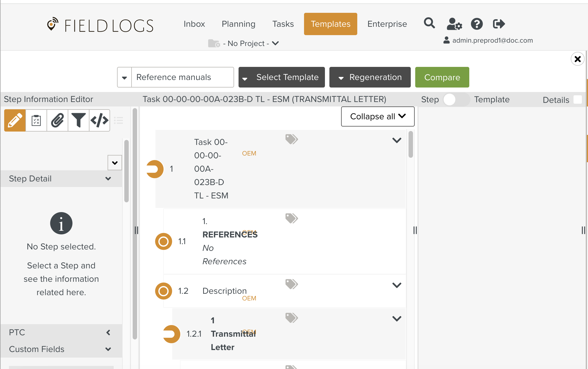Open the Templates tab

331,24
